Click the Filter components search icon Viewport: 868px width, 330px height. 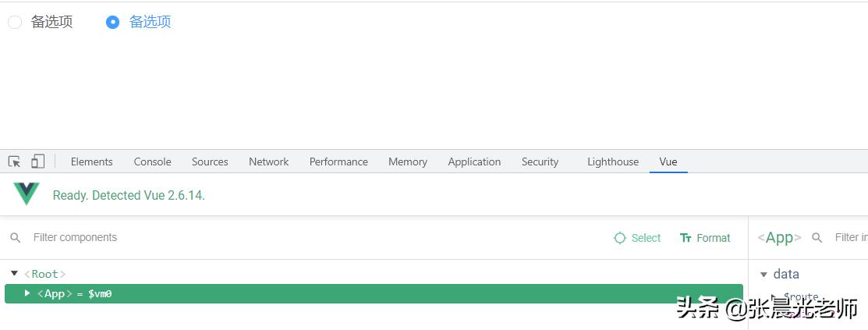coord(16,238)
